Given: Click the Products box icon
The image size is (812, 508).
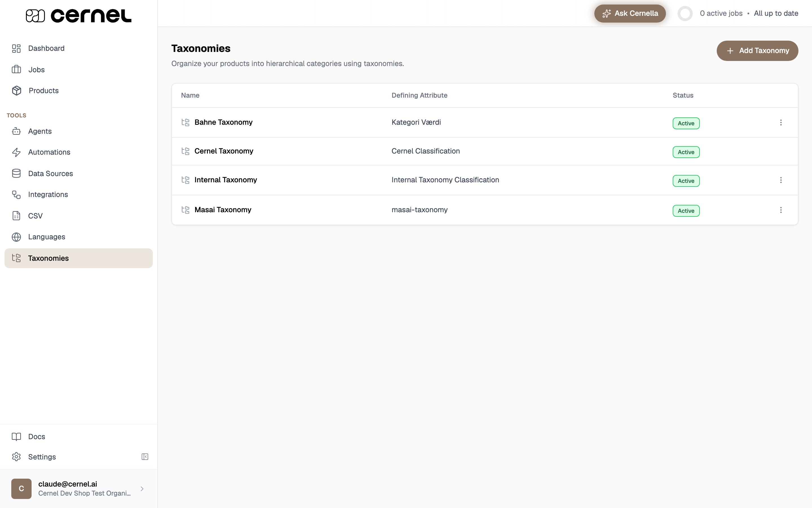Looking at the screenshot, I should (x=16, y=91).
